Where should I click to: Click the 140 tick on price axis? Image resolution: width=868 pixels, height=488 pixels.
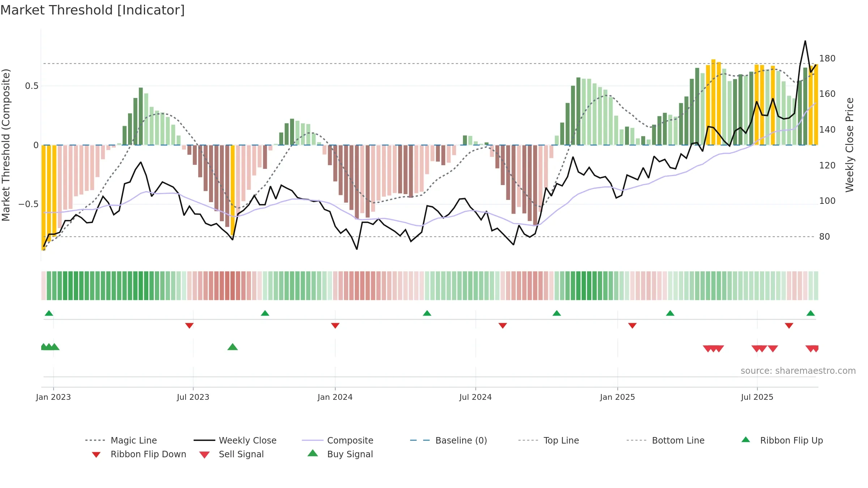(827, 130)
